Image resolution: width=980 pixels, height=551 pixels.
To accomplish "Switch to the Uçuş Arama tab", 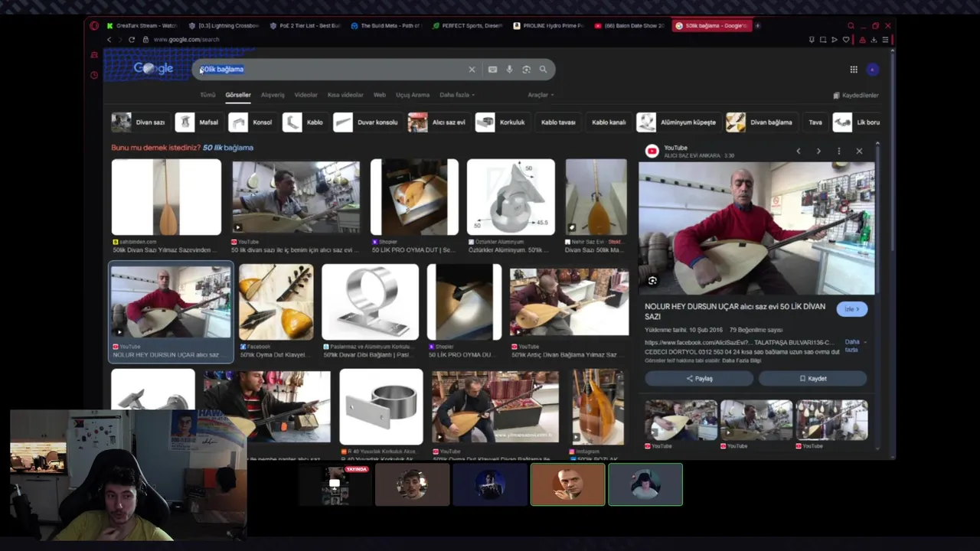I will [x=413, y=95].
